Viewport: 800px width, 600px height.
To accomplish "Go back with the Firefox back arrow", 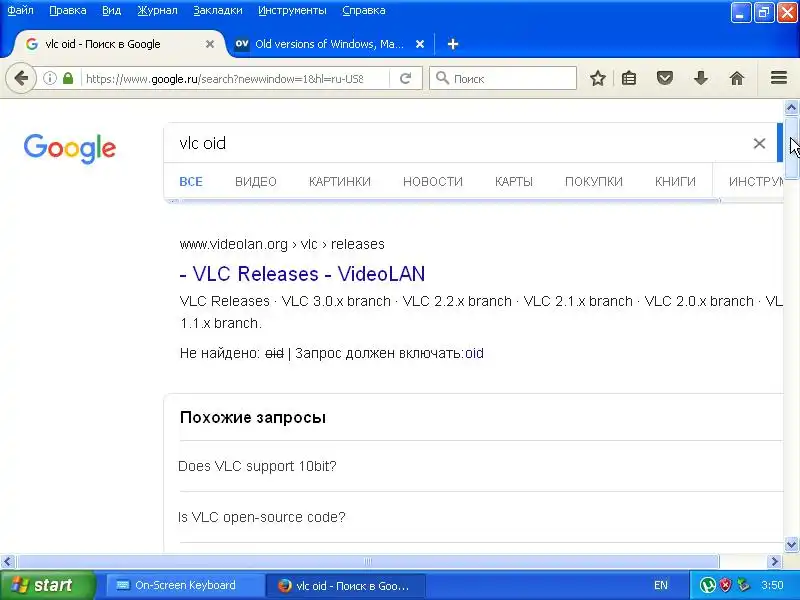I will (21, 79).
